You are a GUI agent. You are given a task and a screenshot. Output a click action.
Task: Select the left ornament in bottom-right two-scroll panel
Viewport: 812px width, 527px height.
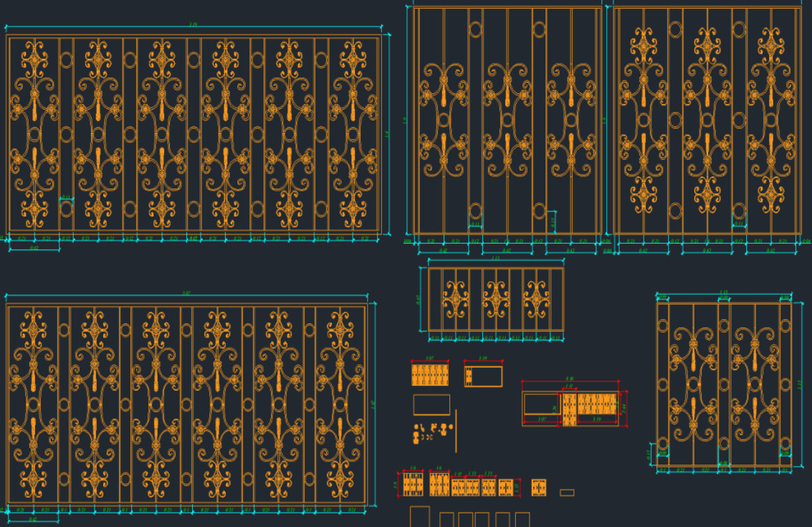[693, 384]
